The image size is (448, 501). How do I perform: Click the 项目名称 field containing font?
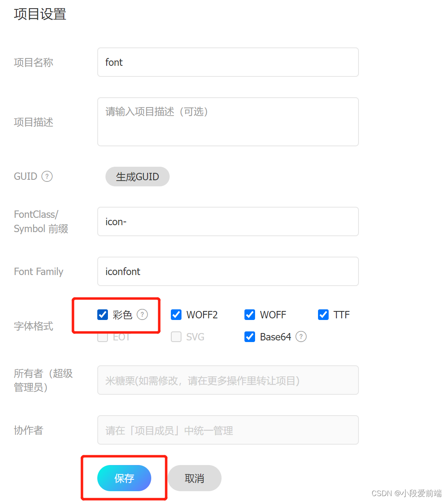coord(228,62)
